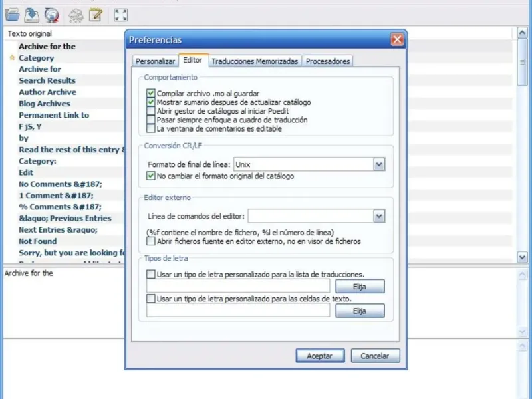Image resolution: width=532 pixels, height=399 pixels.
Task: Check 'Abrir ficheros fuente en editor externo'
Action: pyautogui.click(x=151, y=241)
